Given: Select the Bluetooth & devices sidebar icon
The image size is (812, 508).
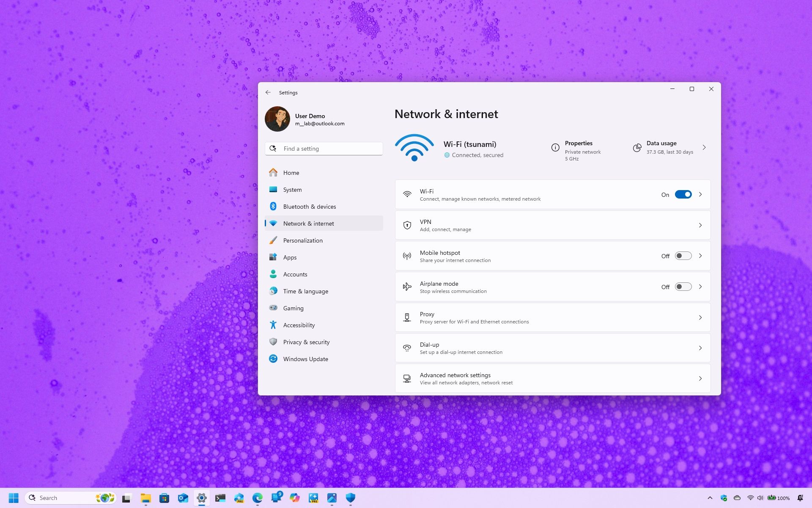Looking at the screenshot, I should click(x=273, y=206).
